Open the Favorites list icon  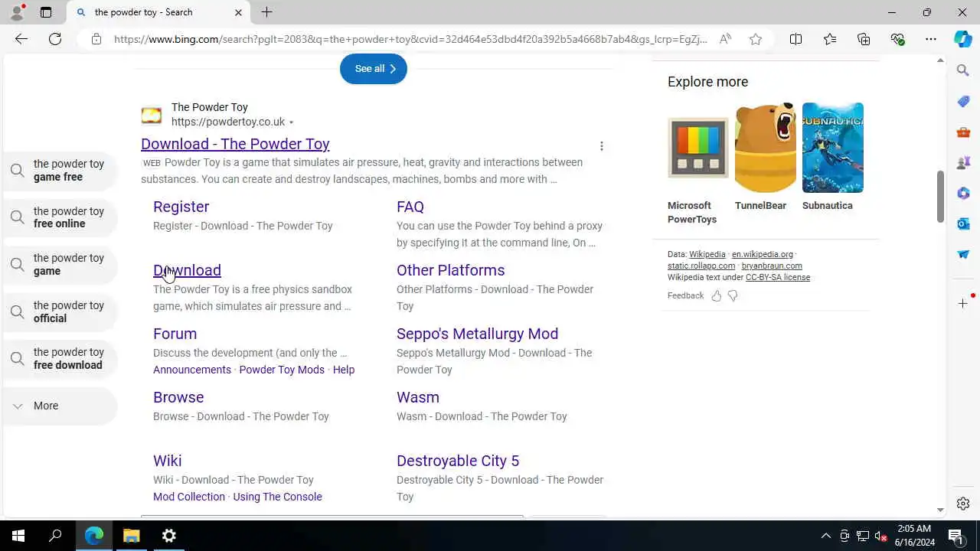[830, 39]
